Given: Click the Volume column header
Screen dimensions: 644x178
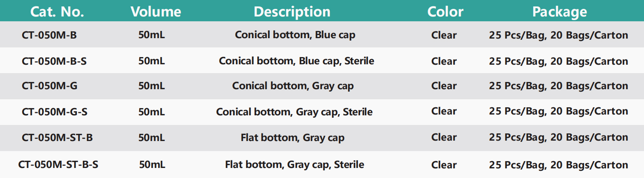Looking at the screenshot, I should pyautogui.click(x=156, y=12).
